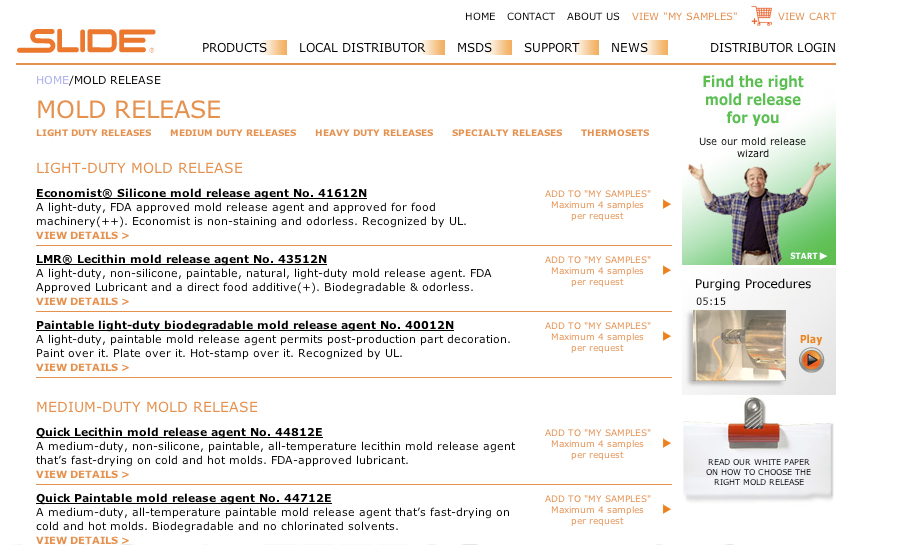The width and height of the screenshot is (914, 545).
Task: Open the white paper clipboard banner
Action: [758, 450]
